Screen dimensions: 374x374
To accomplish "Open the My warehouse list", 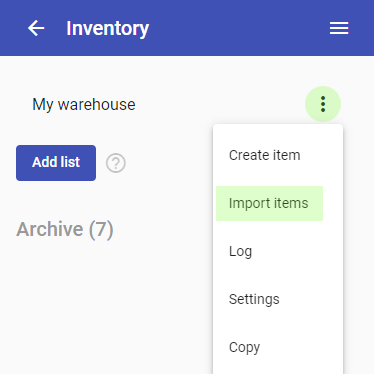I will tap(84, 105).
